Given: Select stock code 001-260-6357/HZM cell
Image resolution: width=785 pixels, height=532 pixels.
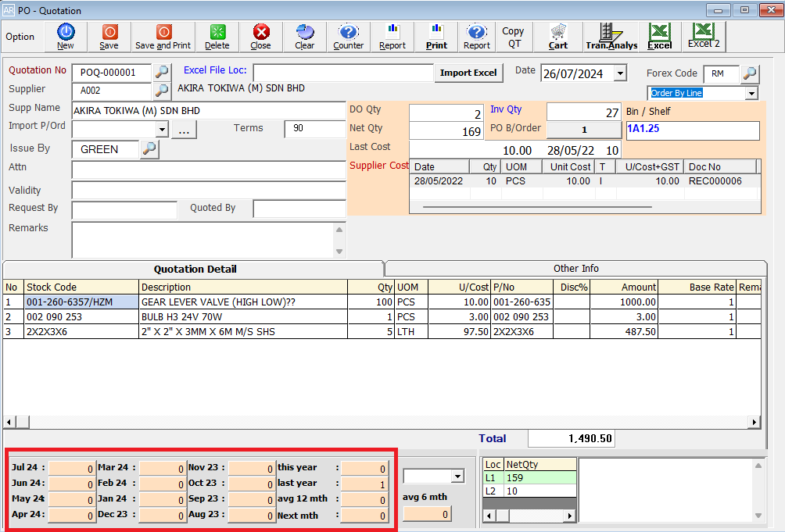Looking at the screenshot, I should 81,302.
